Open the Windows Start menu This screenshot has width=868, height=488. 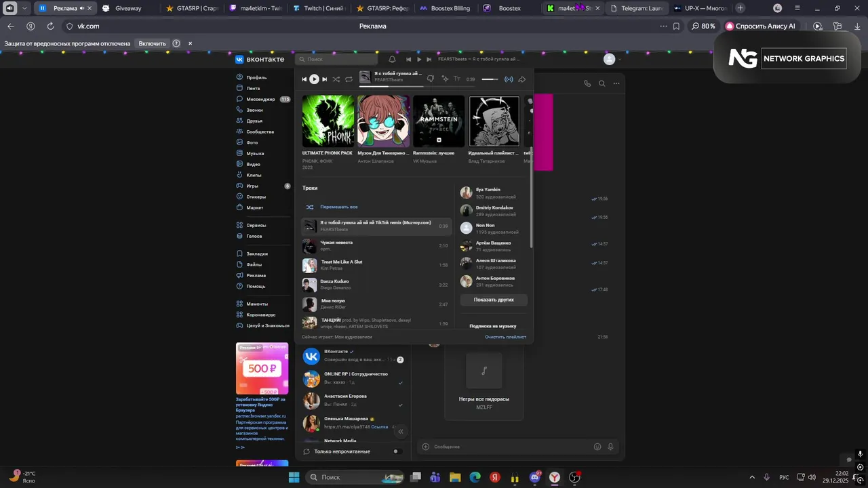(294, 477)
